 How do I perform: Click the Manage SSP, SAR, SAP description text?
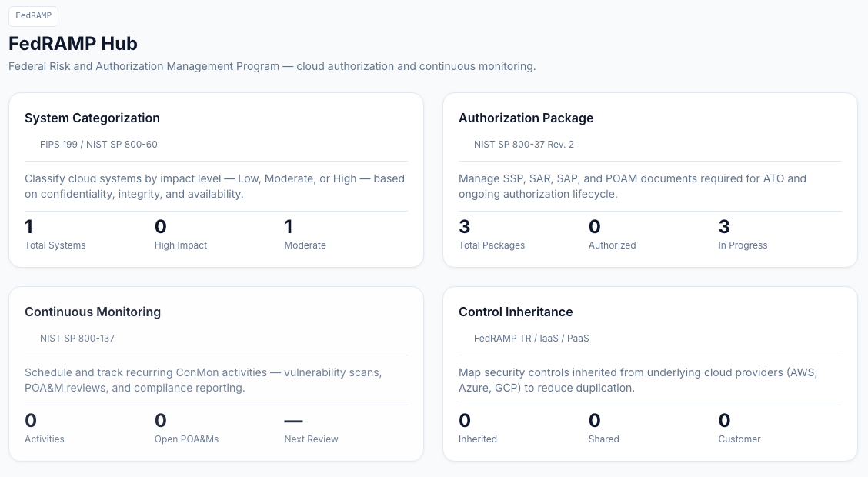tap(633, 186)
